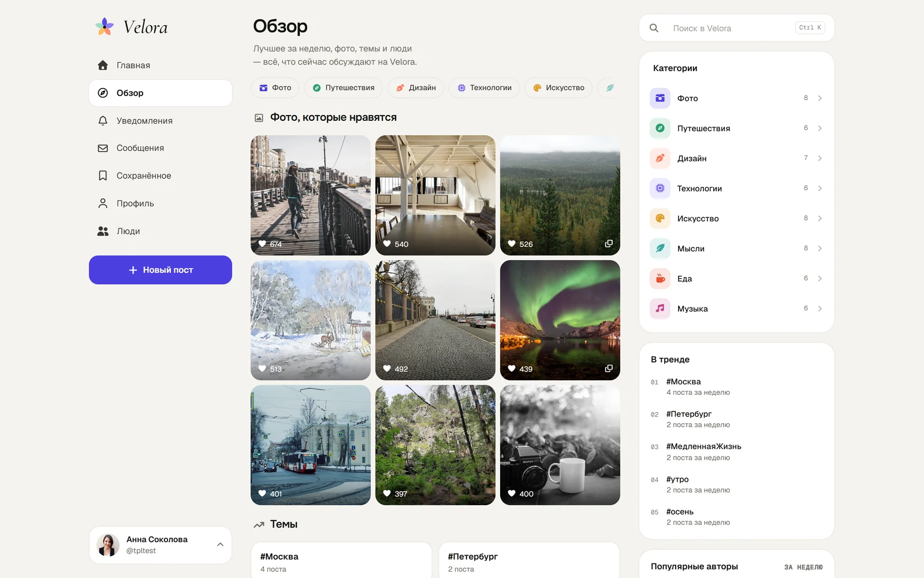The width and height of the screenshot is (924, 578).
Task: Like the photo with 674 likes
Action: tap(262, 244)
